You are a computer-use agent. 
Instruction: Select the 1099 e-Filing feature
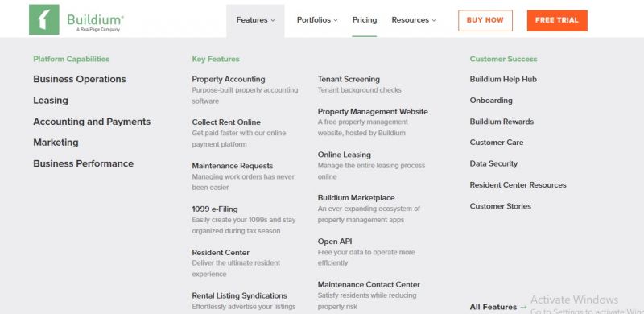[x=214, y=209]
